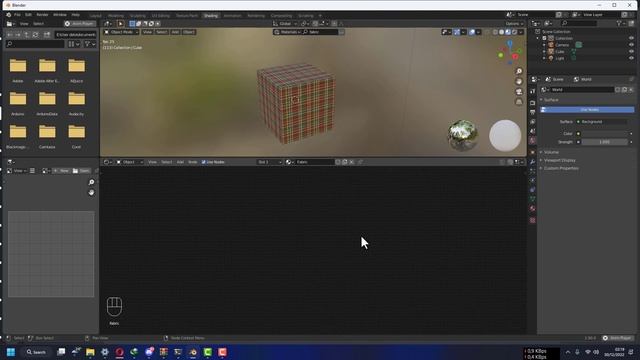Open the Modifiers wrench properties tab
This screenshot has width=640, height=360.
[533, 162]
